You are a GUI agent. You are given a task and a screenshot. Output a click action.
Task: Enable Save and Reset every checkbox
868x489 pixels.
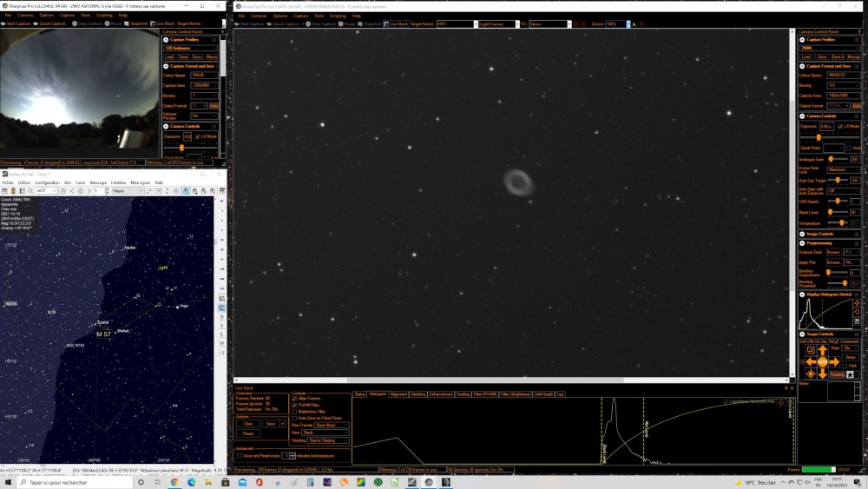[x=240, y=456]
